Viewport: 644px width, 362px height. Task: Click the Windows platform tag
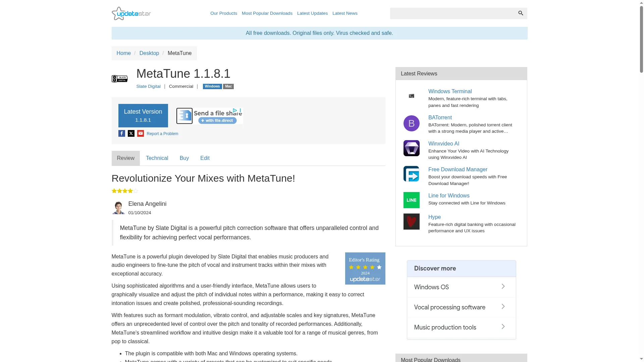tap(212, 86)
